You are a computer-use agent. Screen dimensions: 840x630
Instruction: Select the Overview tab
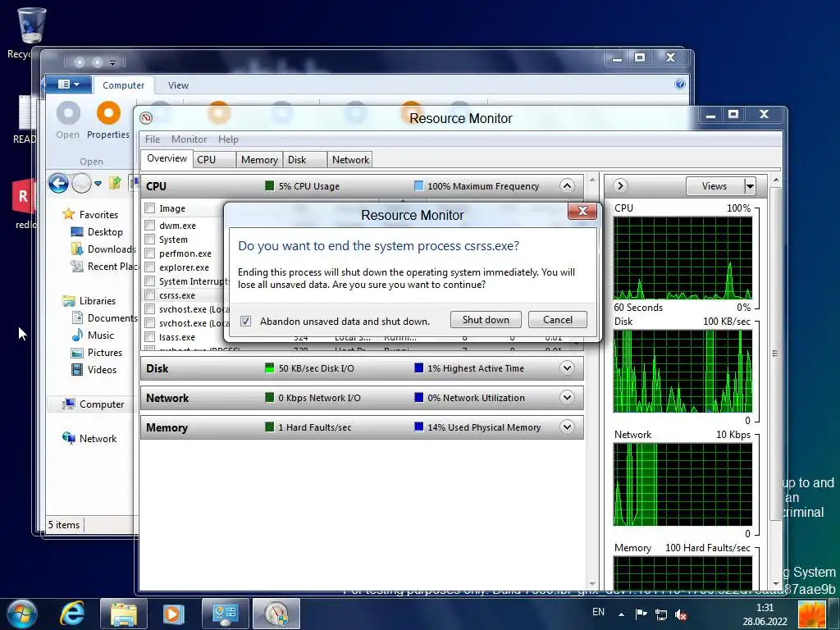click(x=167, y=158)
